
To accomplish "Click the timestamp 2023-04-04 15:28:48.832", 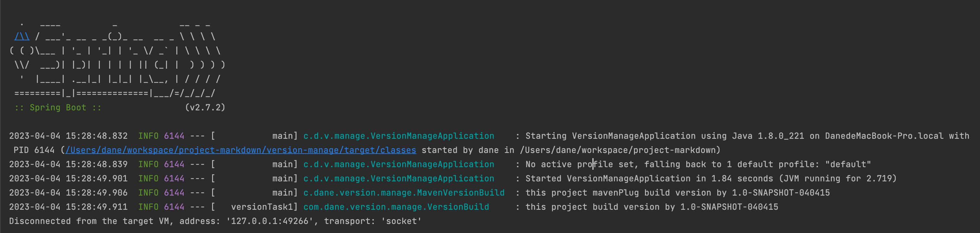I will (x=68, y=136).
